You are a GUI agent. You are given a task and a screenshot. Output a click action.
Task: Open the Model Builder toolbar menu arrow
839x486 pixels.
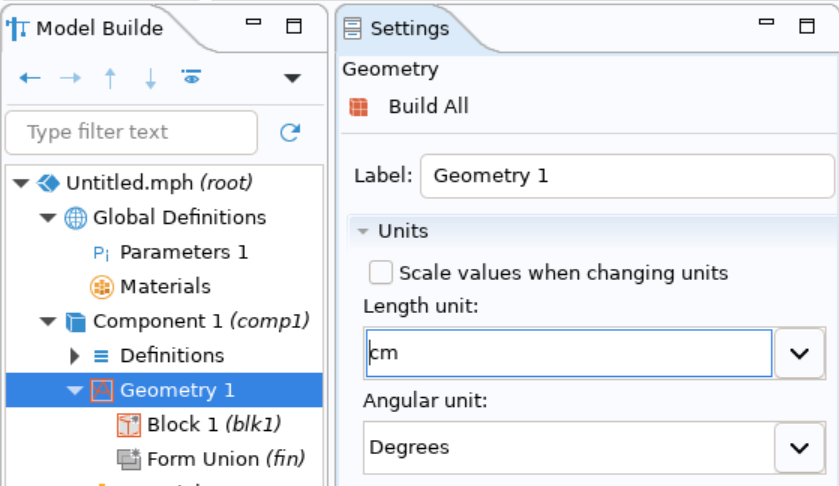tap(292, 78)
